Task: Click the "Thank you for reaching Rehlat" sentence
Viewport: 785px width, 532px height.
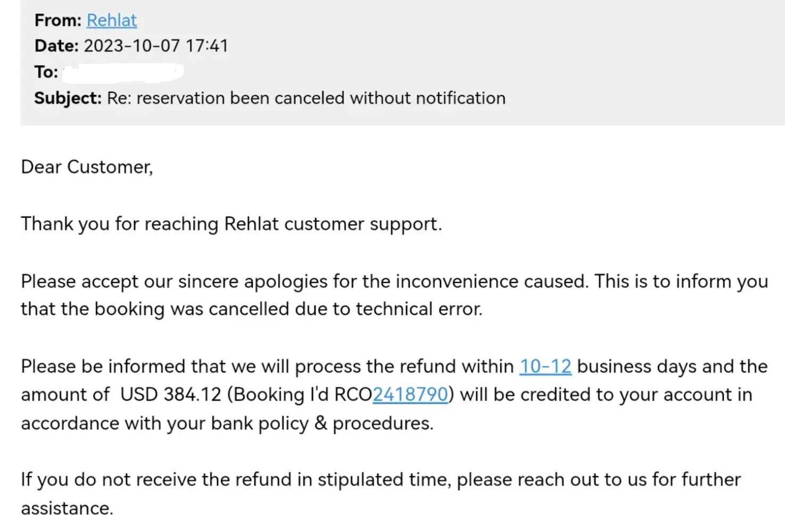Action: (231, 224)
